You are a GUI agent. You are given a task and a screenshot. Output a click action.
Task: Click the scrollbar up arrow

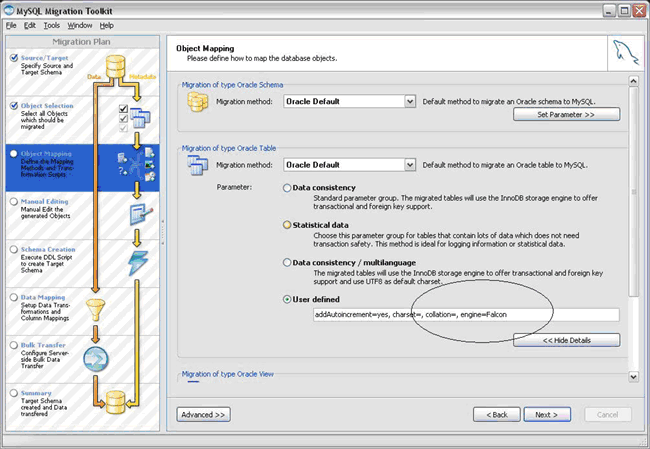[x=633, y=81]
